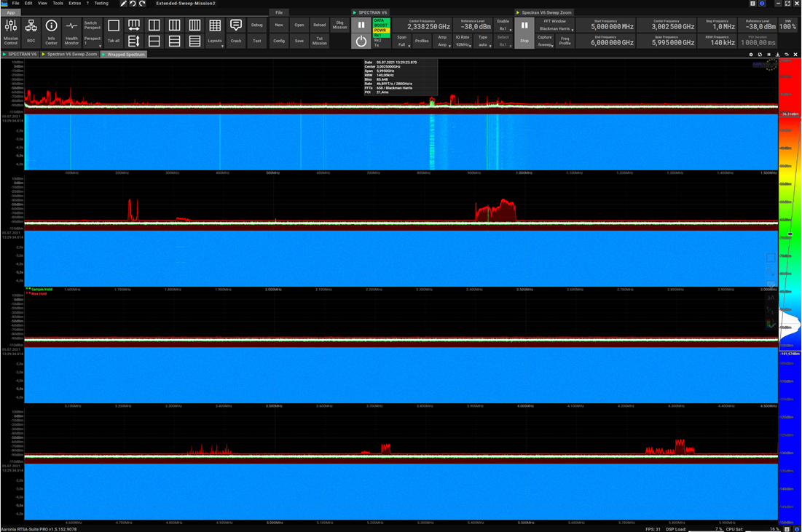Open the File menu
This screenshot has width=802, height=532.
pos(15,3)
